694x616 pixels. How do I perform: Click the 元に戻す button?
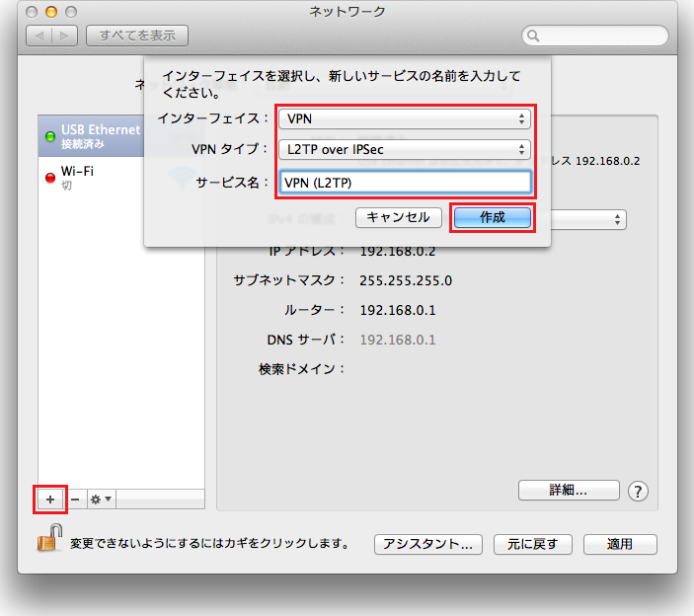(x=532, y=544)
